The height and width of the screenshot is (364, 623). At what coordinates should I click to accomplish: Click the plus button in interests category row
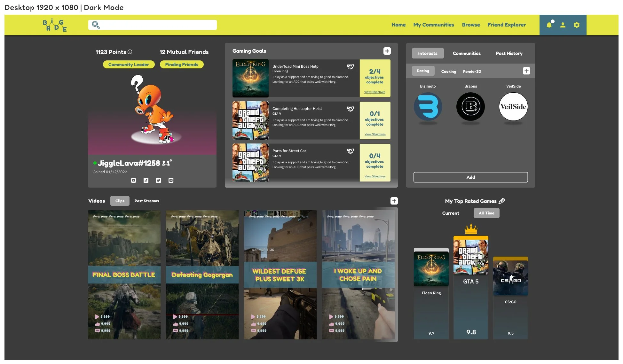(526, 71)
